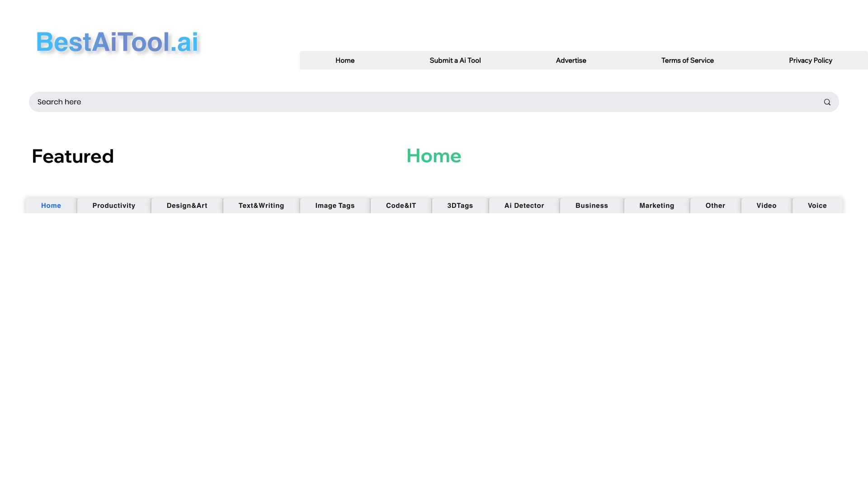Switch to the Design&Art tab

(187, 206)
